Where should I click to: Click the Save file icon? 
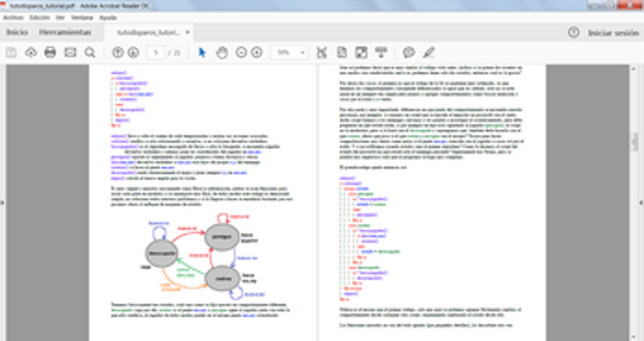click(11, 52)
